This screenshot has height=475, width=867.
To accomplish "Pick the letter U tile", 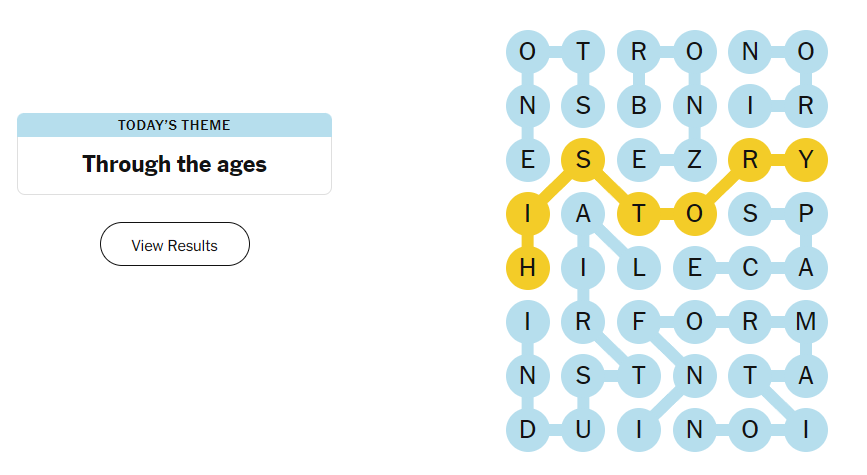I will click(583, 432).
